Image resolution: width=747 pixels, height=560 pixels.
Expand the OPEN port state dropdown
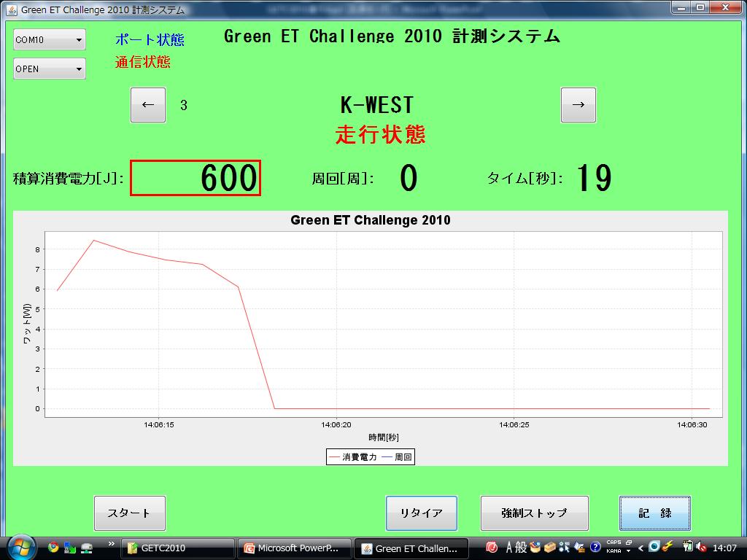click(50, 69)
